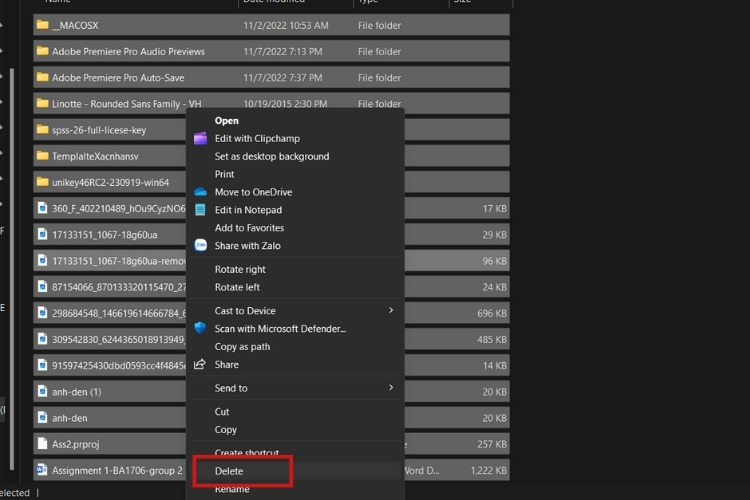750x500 pixels.
Task: Click the Microsoft Defender shield icon
Action: tap(201, 328)
